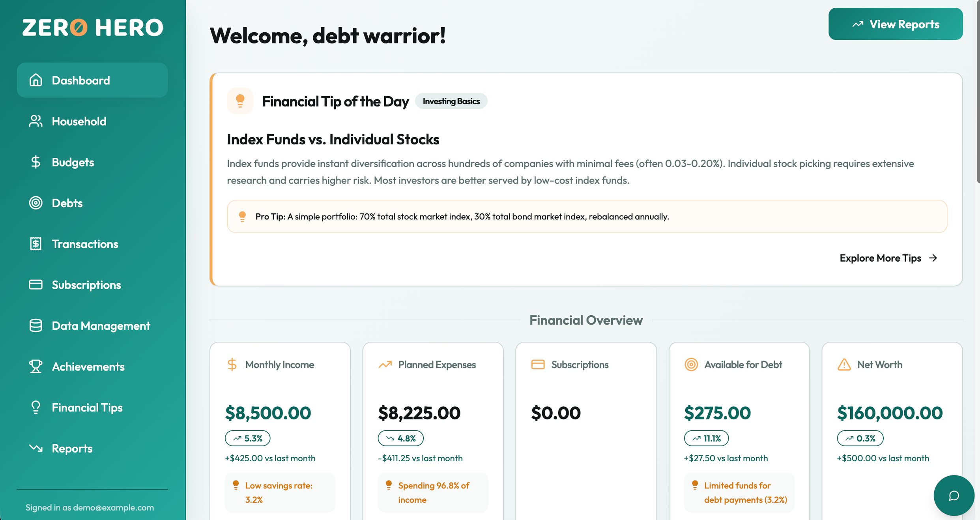Open the Transactions section
The height and width of the screenshot is (520, 980).
pos(85,244)
